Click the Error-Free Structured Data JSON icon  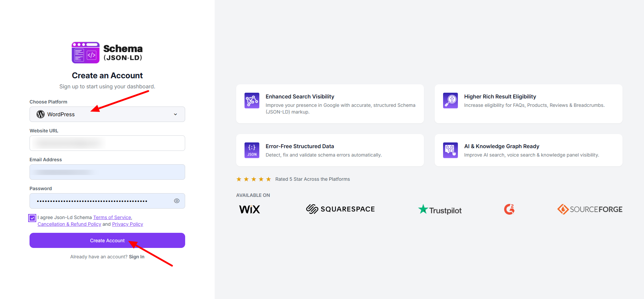click(252, 150)
